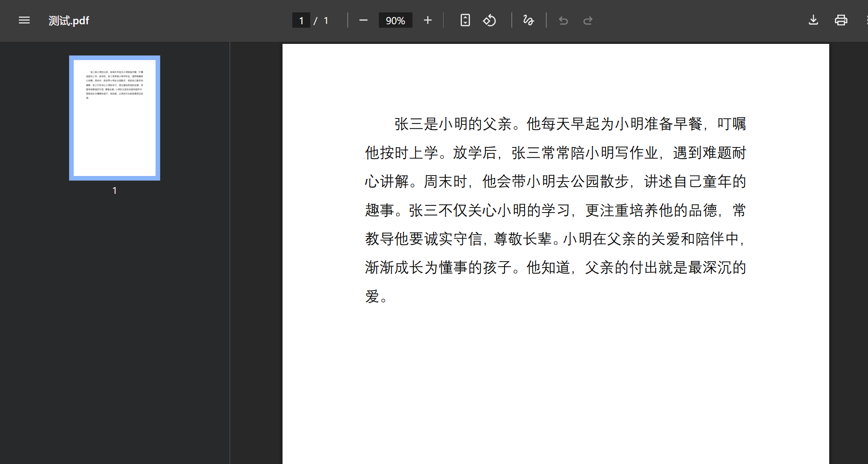Click the redo arrow icon
Screen dimensions: 868x464
[588, 20]
